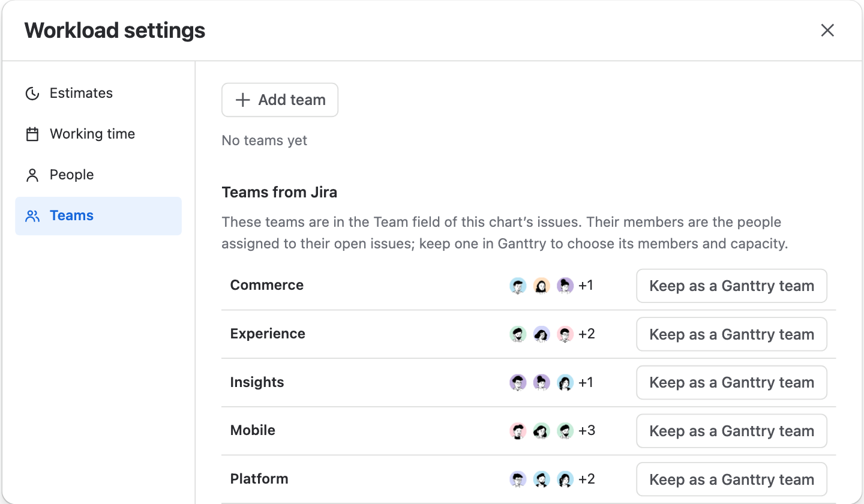Click the plus icon on Add team
Viewport: 864px width, 504px height.
pyautogui.click(x=242, y=100)
